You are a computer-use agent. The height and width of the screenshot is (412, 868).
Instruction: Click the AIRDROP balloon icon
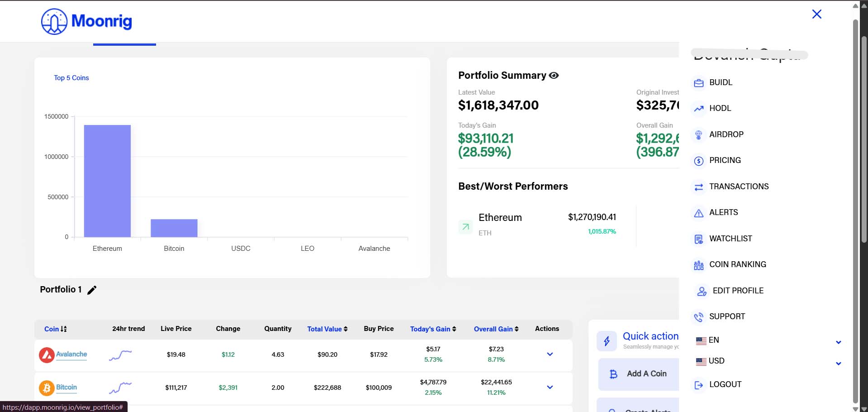point(699,135)
